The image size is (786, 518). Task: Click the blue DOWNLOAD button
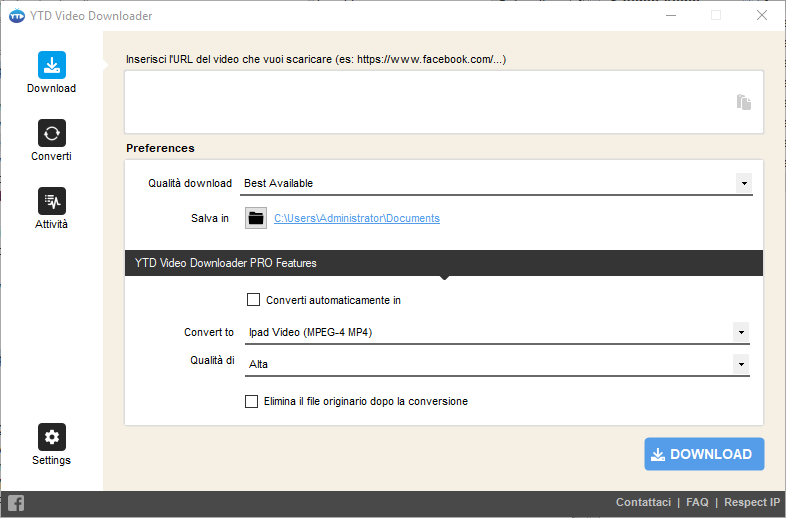[x=704, y=454]
